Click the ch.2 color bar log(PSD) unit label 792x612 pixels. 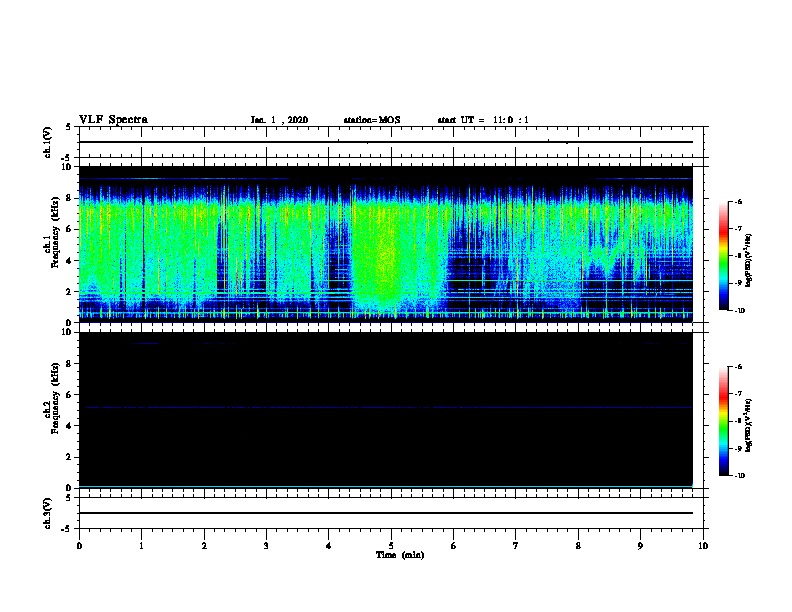pos(748,425)
